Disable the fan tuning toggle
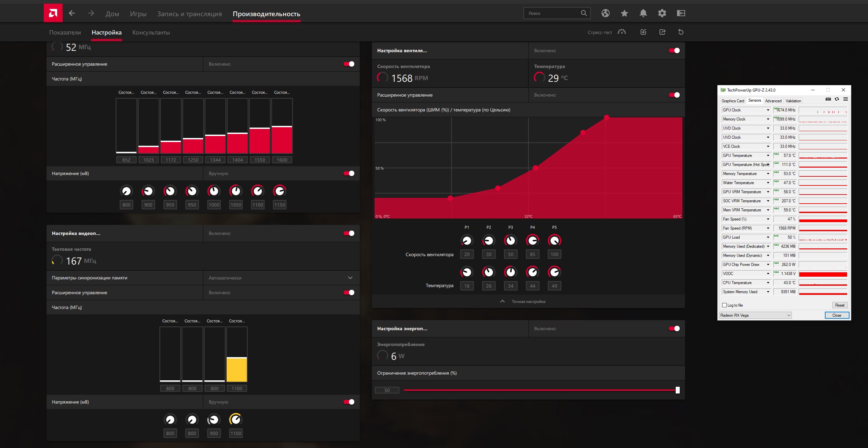 tap(674, 50)
